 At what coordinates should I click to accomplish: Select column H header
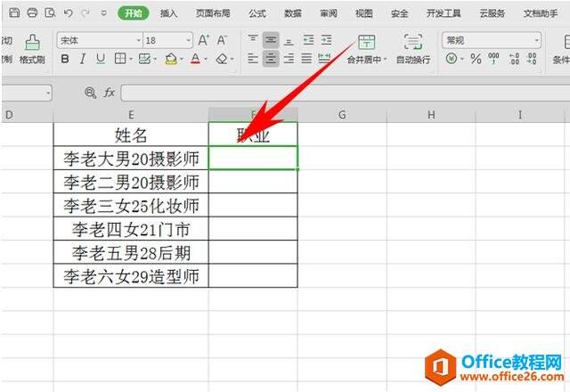pos(431,115)
